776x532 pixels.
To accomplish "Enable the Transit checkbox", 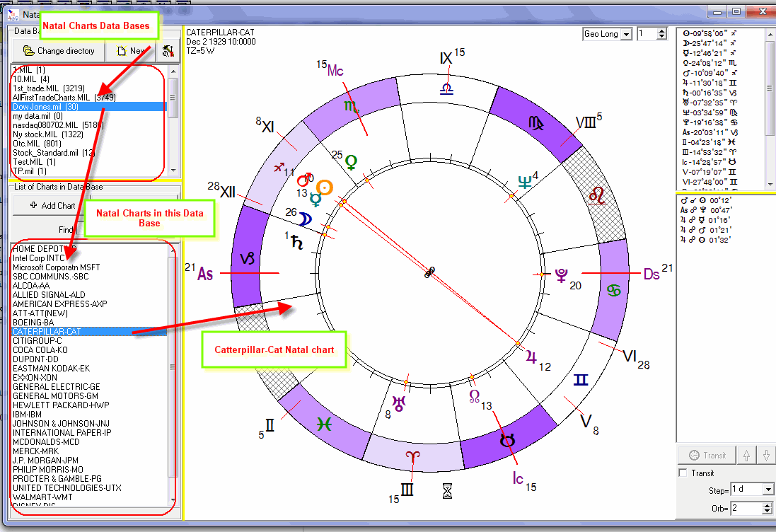I will (683, 473).
